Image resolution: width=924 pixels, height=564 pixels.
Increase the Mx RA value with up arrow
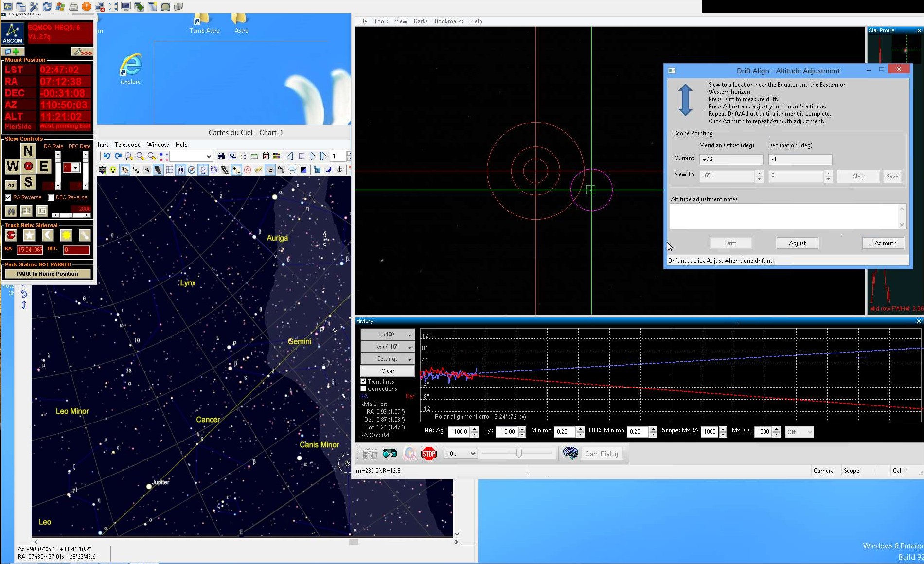[x=723, y=429]
